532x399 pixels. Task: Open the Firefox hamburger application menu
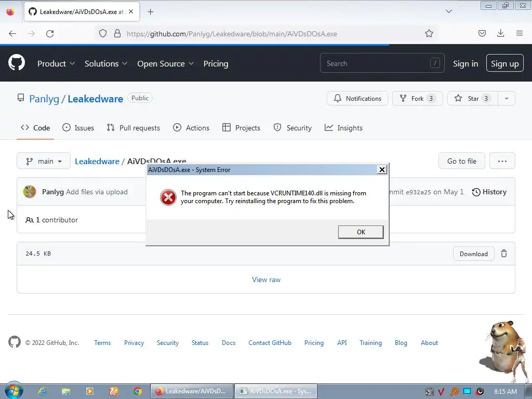[x=519, y=33]
